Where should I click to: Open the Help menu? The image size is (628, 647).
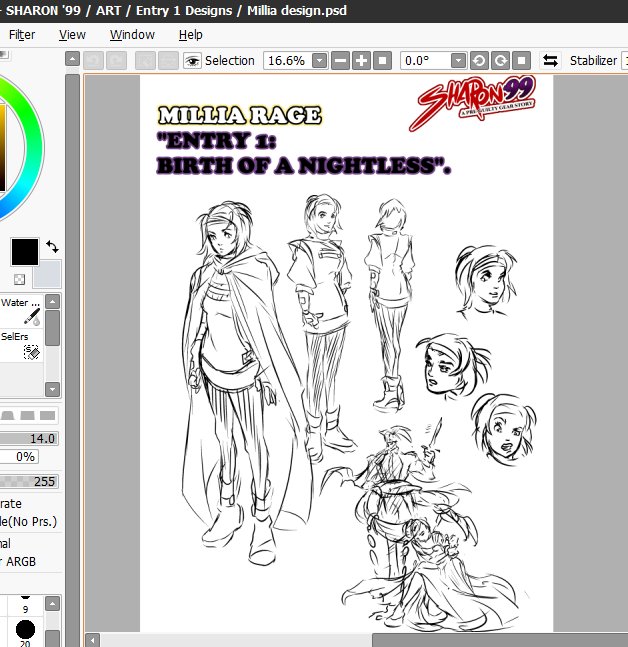pos(191,35)
